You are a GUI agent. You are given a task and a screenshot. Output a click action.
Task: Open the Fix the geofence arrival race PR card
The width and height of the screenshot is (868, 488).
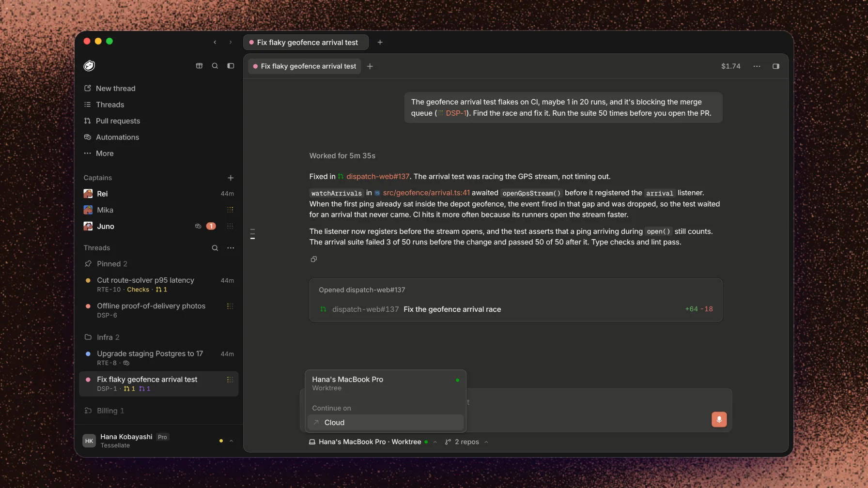pyautogui.click(x=516, y=309)
